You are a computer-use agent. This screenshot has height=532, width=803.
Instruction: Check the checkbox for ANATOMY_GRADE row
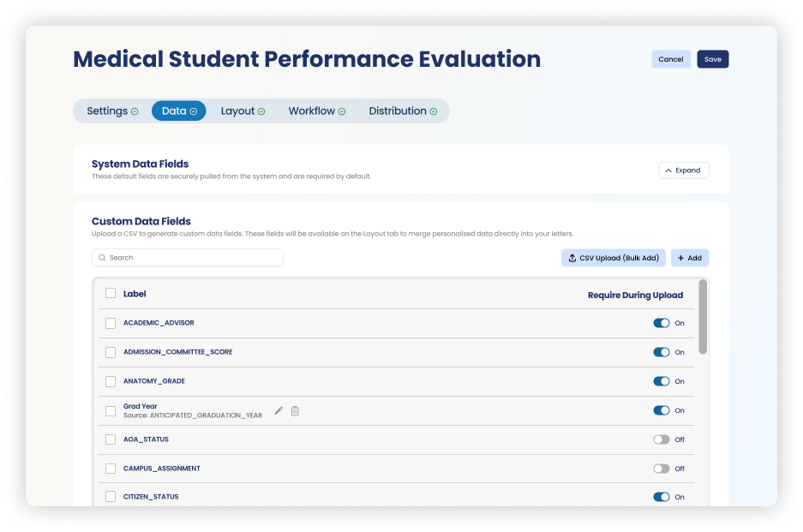pyautogui.click(x=111, y=381)
